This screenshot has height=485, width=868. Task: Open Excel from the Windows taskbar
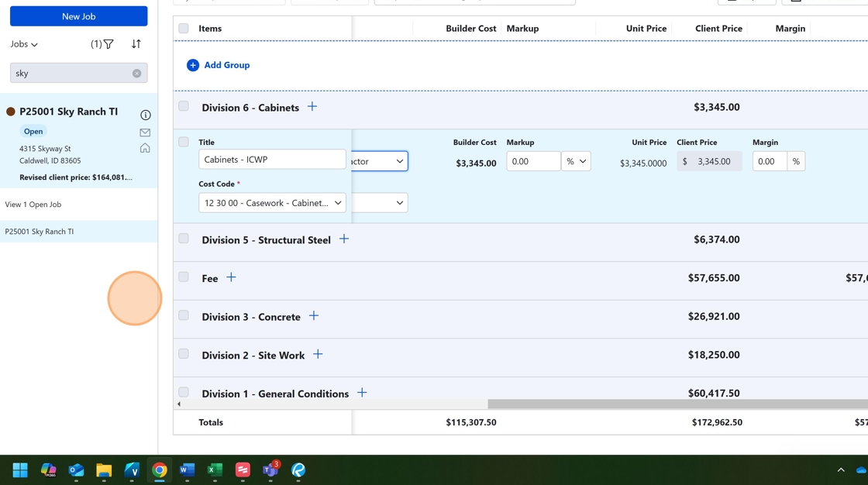tap(215, 470)
